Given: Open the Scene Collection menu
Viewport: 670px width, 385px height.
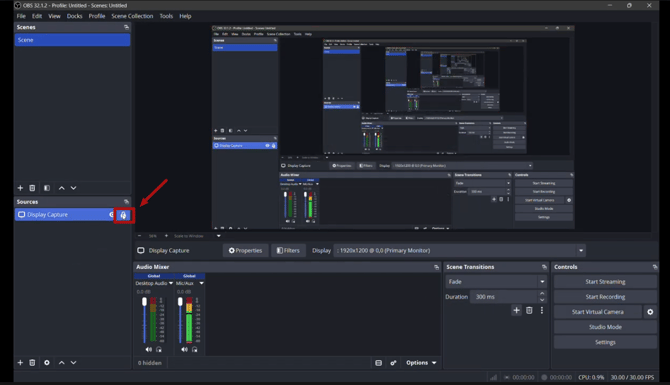Looking at the screenshot, I should click(x=132, y=16).
